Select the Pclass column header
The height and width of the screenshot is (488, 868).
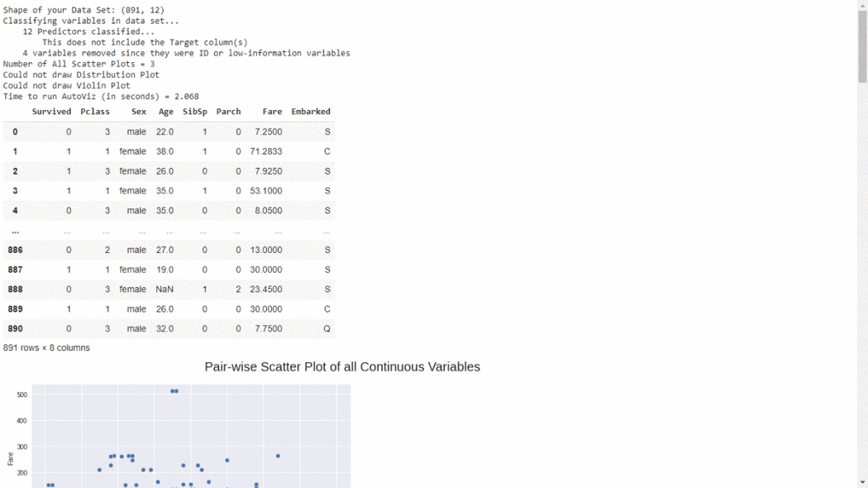[93, 112]
